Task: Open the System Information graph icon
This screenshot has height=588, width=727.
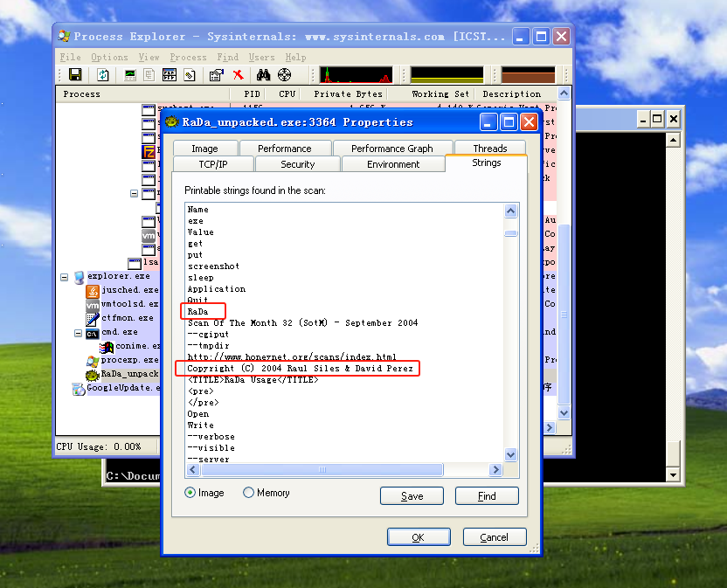Action: tap(130, 74)
